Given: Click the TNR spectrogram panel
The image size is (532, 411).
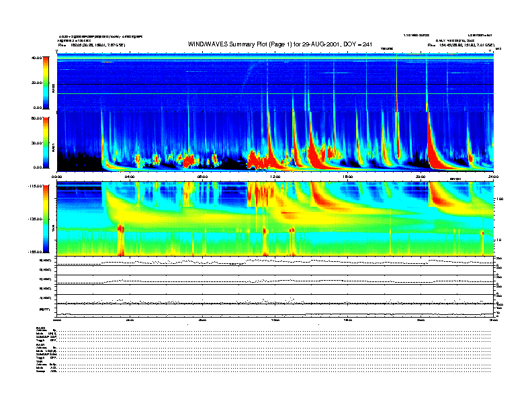Looking at the screenshot, I should point(275,218).
